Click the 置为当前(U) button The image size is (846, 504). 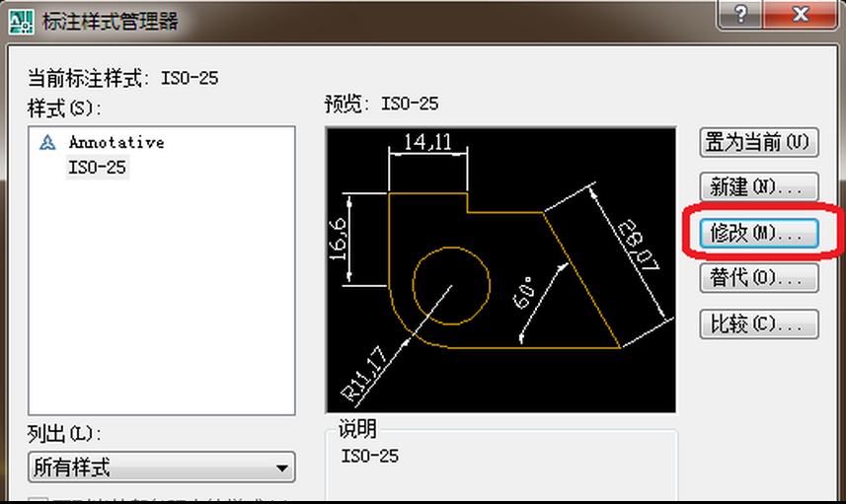coord(758,142)
